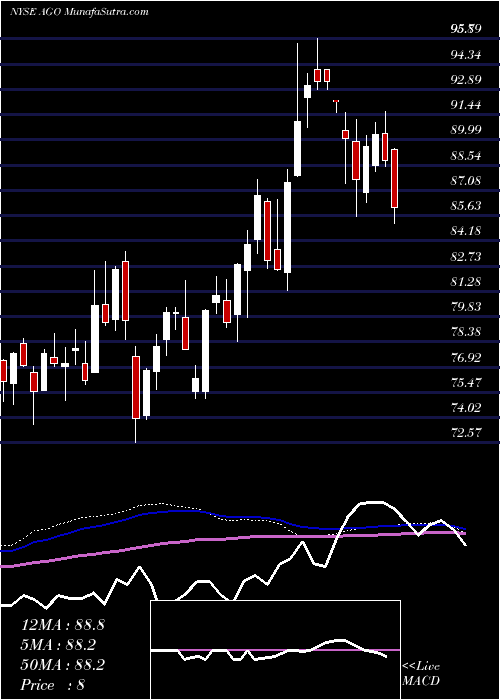The image size is (500, 700).
Task: Click the Price readout at bottom left
Action: click(x=53, y=685)
